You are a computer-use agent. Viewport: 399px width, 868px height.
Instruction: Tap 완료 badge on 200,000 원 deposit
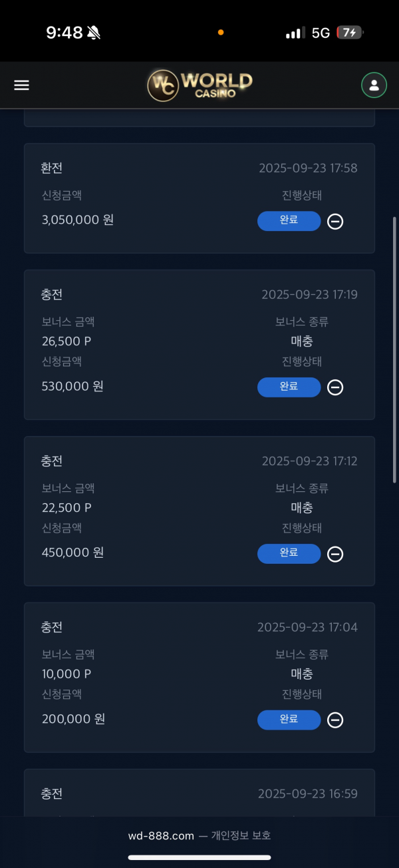pyautogui.click(x=289, y=720)
